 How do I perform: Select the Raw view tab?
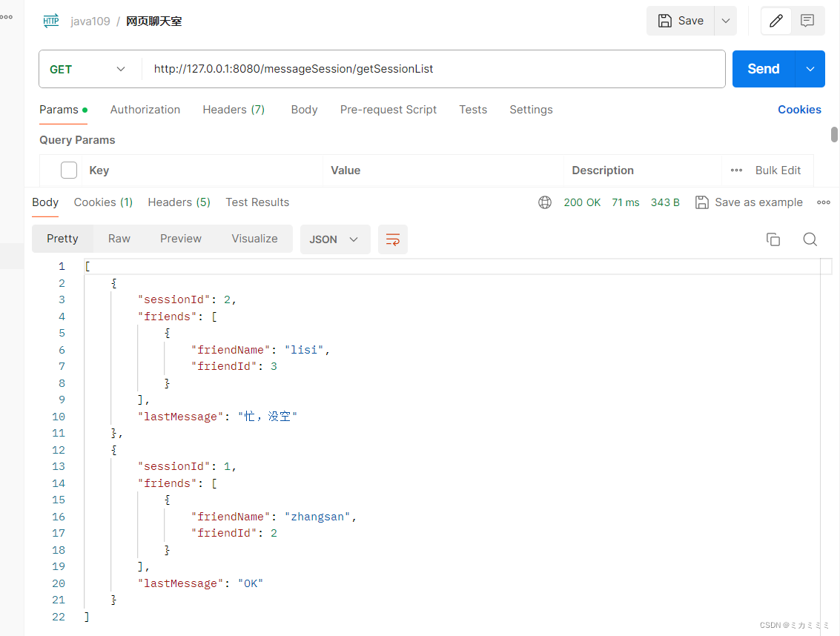(x=119, y=239)
